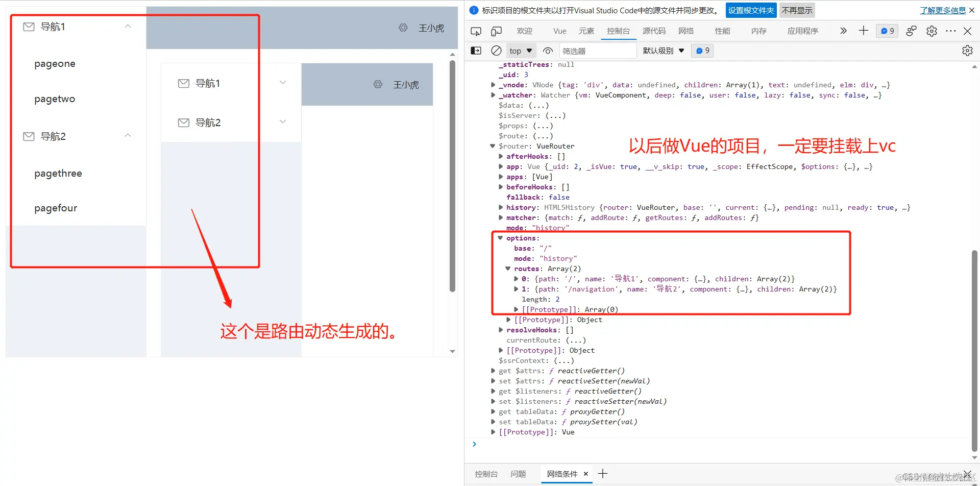Click the envelope icon beside outer 导航2
This screenshot has height=486, width=980.
[29, 136]
